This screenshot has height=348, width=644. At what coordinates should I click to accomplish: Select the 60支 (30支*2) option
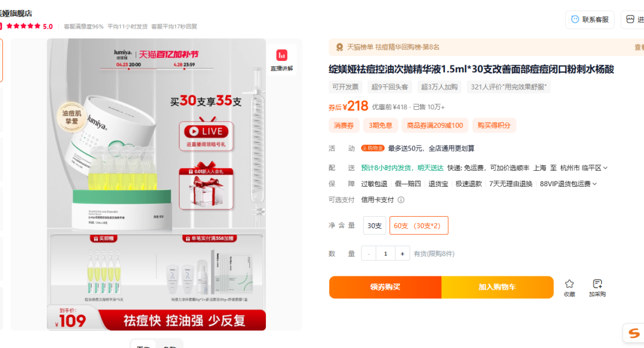click(419, 226)
